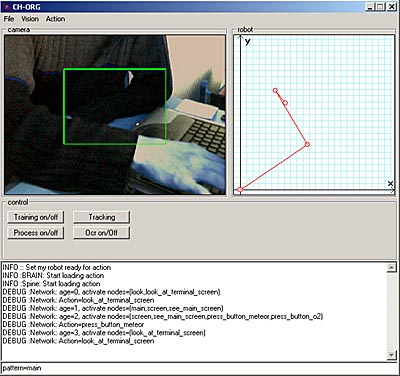Toggle the Ocr on/Off button

[101, 233]
